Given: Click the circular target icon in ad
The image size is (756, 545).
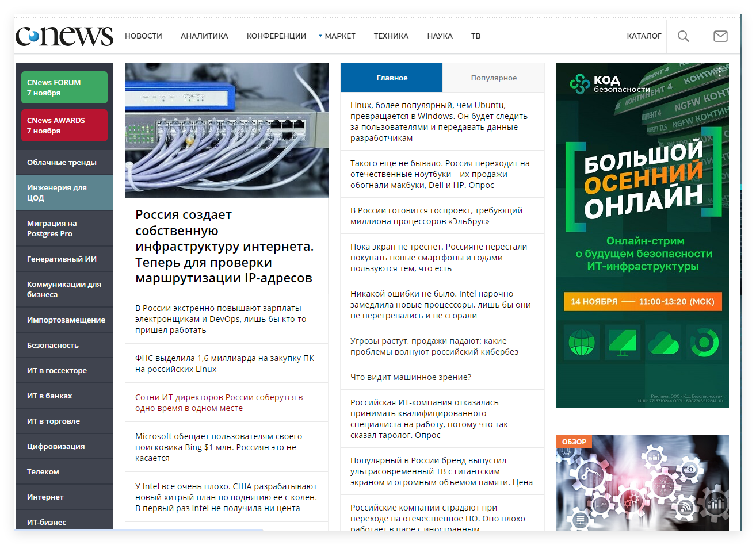Looking at the screenshot, I should (704, 343).
